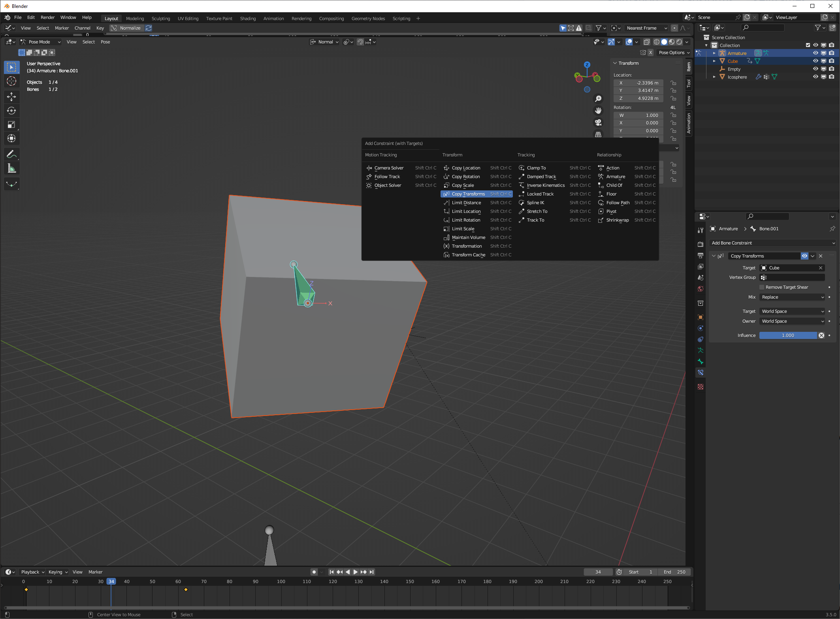The height and width of the screenshot is (619, 840).
Task: Toggle Collection exclude checkbox in outliner
Action: click(808, 45)
